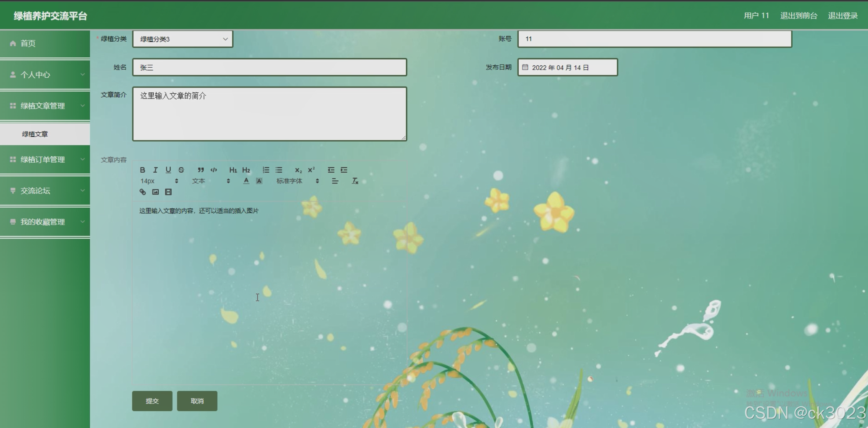
Task: Click the insert image icon
Action: click(155, 192)
